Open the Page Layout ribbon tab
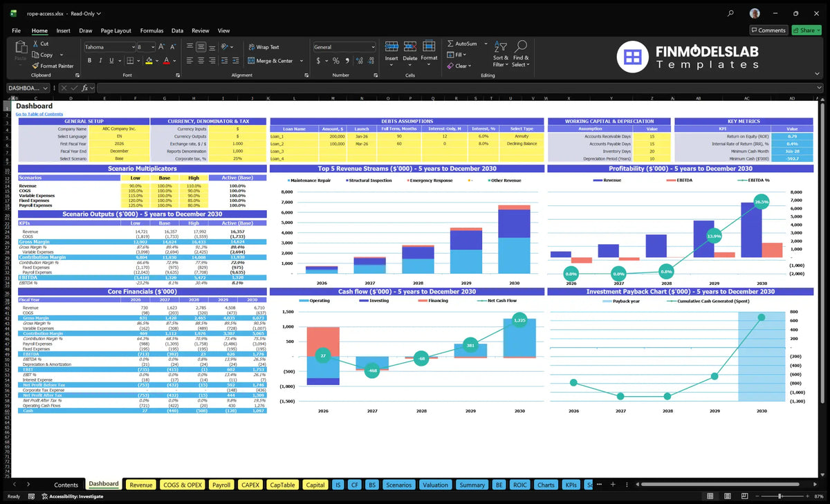The height and width of the screenshot is (504, 830). (x=116, y=30)
